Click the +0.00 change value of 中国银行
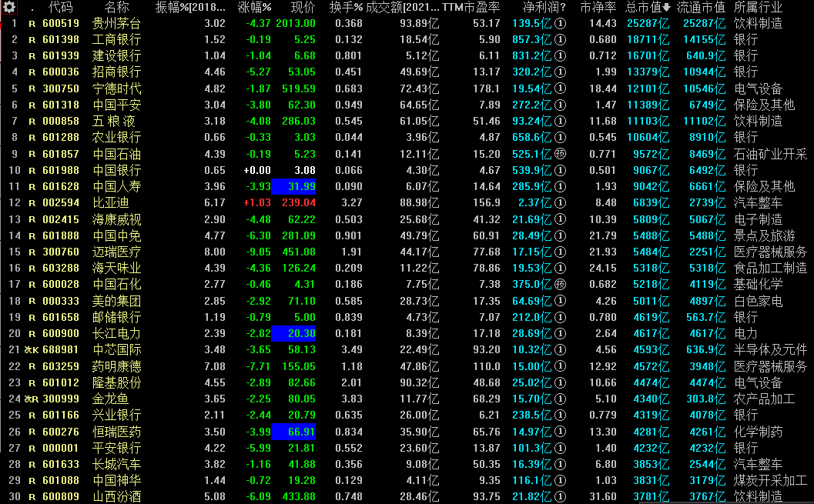Screen dimensions: 814x504 point(257,170)
